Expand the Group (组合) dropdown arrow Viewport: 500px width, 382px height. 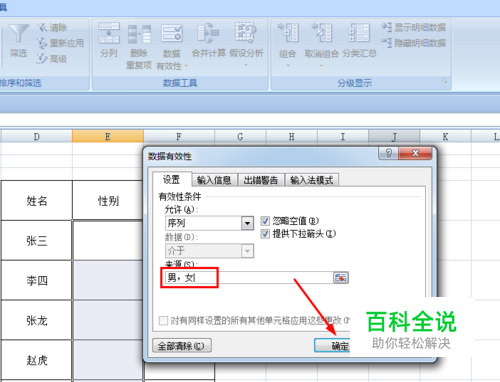pos(288,66)
